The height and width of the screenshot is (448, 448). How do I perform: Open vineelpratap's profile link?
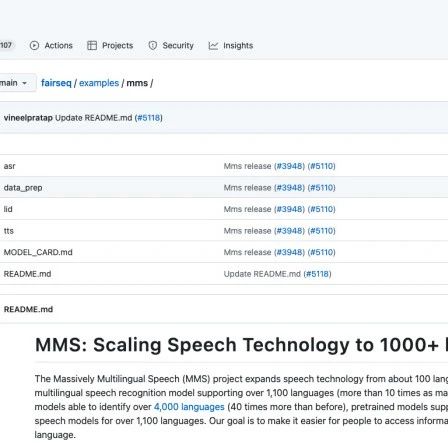pos(28,118)
